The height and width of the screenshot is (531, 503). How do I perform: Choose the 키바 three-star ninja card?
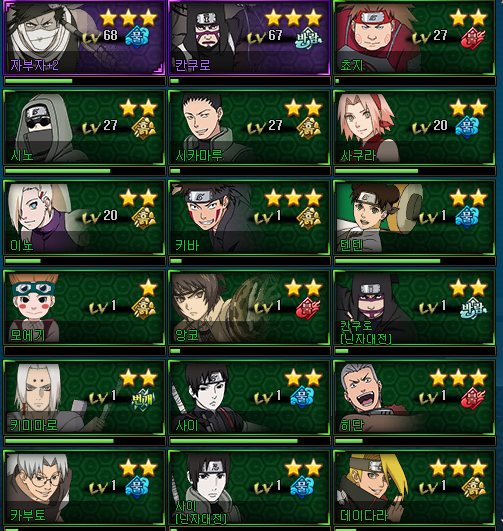tap(249, 217)
